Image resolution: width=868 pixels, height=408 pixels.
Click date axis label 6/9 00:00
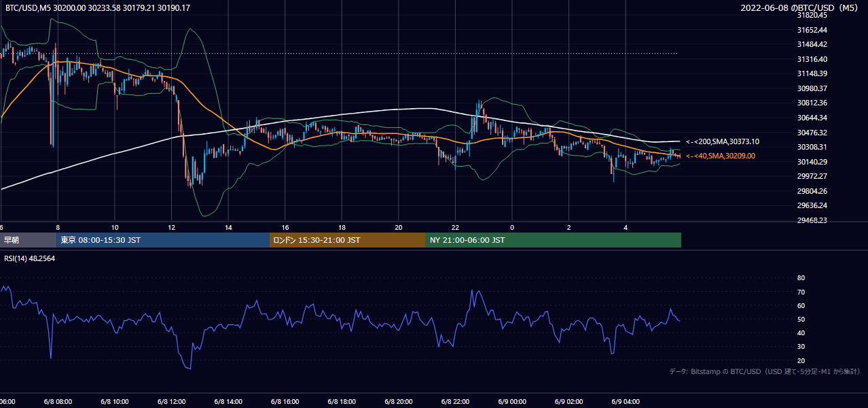[x=512, y=402]
